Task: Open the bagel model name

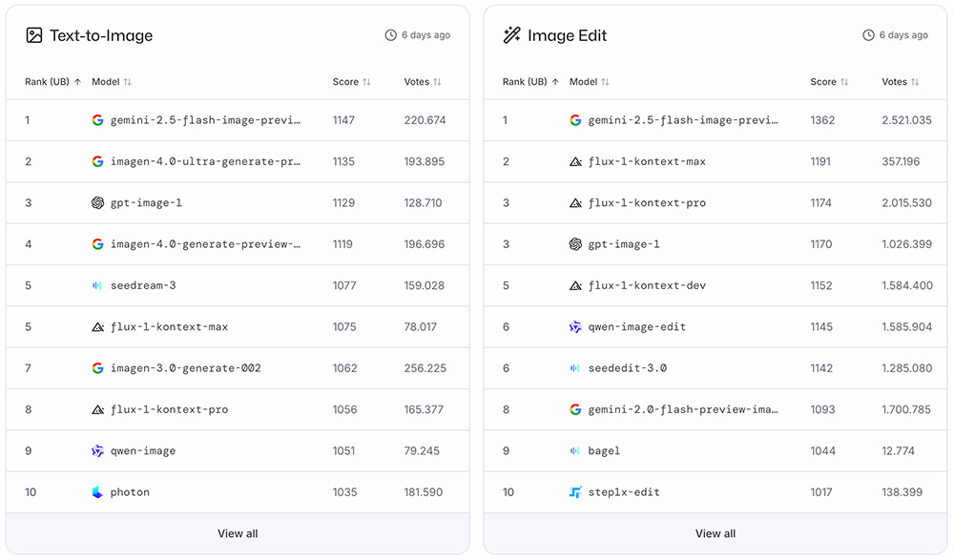Action: pyautogui.click(x=604, y=451)
